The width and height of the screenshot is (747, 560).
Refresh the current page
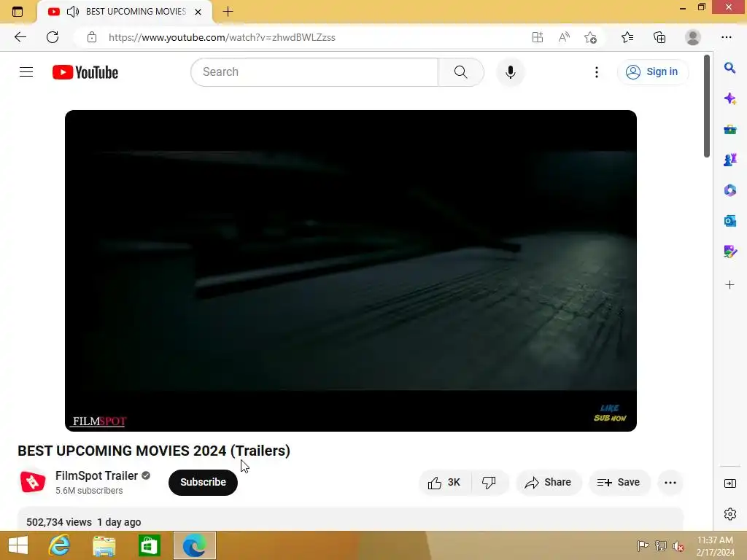(x=53, y=37)
